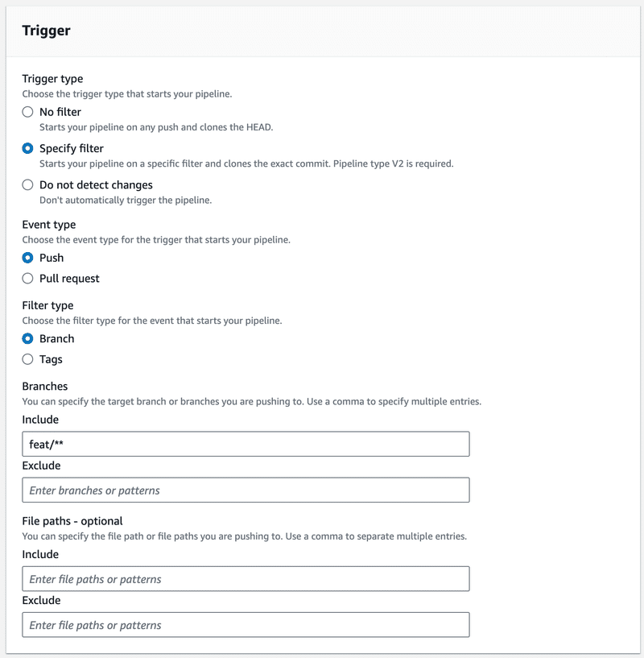Viewport: 644px width, 658px height.
Task: Choose "Branch" as the filter type
Action: pyautogui.click(x=28, y=339)
